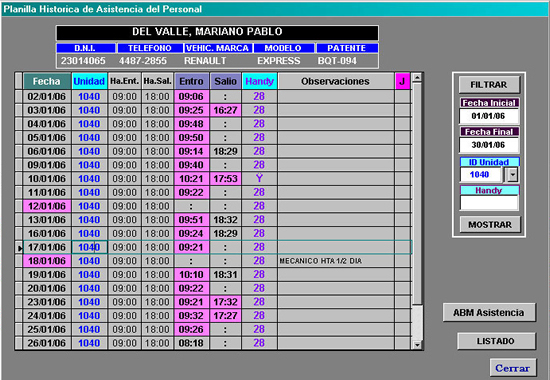Click the Entro cell 10:21 on 10/01/06
This screenshot has width=550, height=380.
(192, 179)
